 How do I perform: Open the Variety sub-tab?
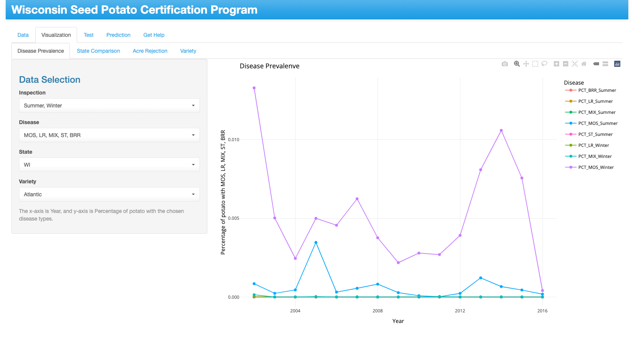pyautogui.click(x=188, y=51)
